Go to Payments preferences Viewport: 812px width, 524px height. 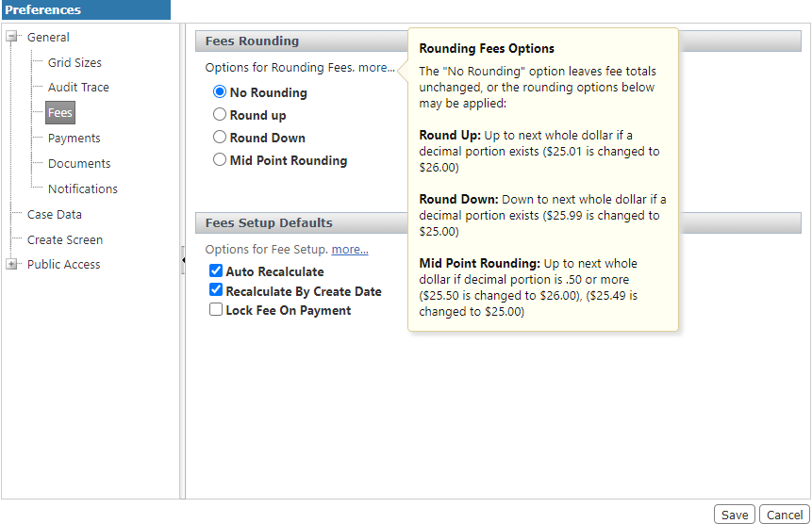coord(74,139)
